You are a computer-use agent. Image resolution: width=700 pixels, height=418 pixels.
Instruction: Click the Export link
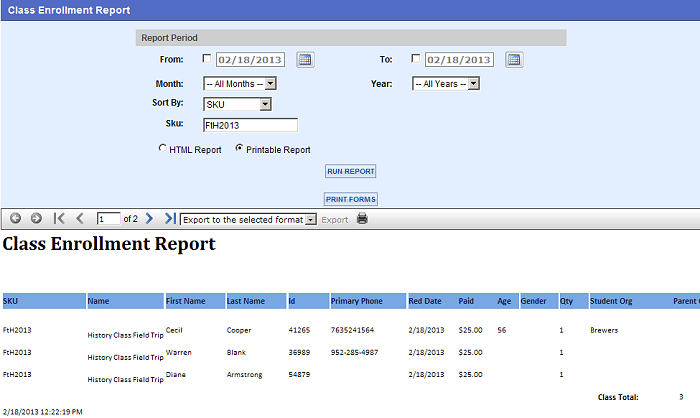tap(334, 220)
